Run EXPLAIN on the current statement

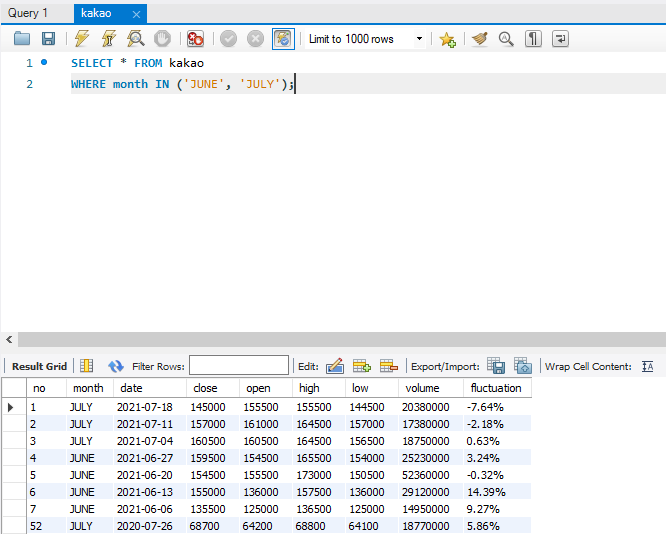coord(135,39)
